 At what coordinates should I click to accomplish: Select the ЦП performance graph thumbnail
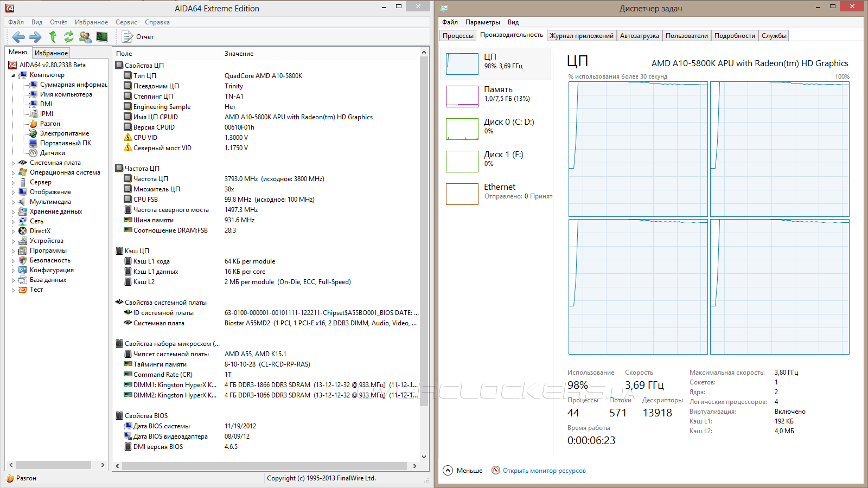tap(462, 64)
